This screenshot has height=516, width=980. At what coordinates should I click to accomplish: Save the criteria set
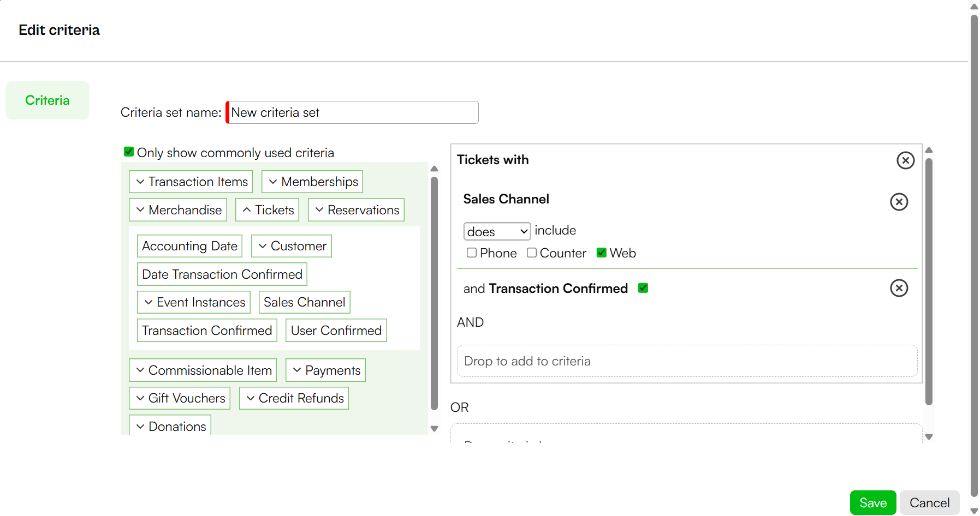tap(872, 503)
